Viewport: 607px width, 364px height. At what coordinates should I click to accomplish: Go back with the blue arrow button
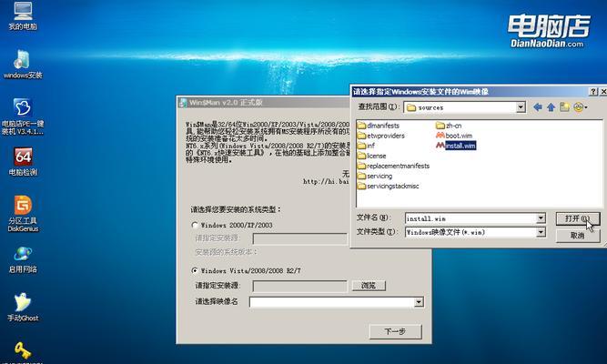coord(537,107)
